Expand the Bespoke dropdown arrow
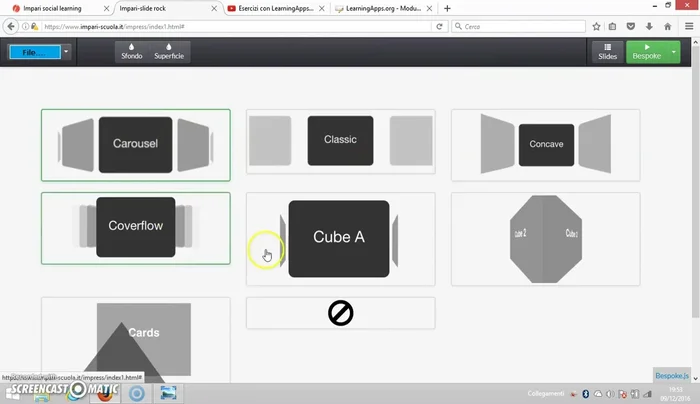Image resolution: width=700 pixels, height=404 pixels. [x=674, y=52]
